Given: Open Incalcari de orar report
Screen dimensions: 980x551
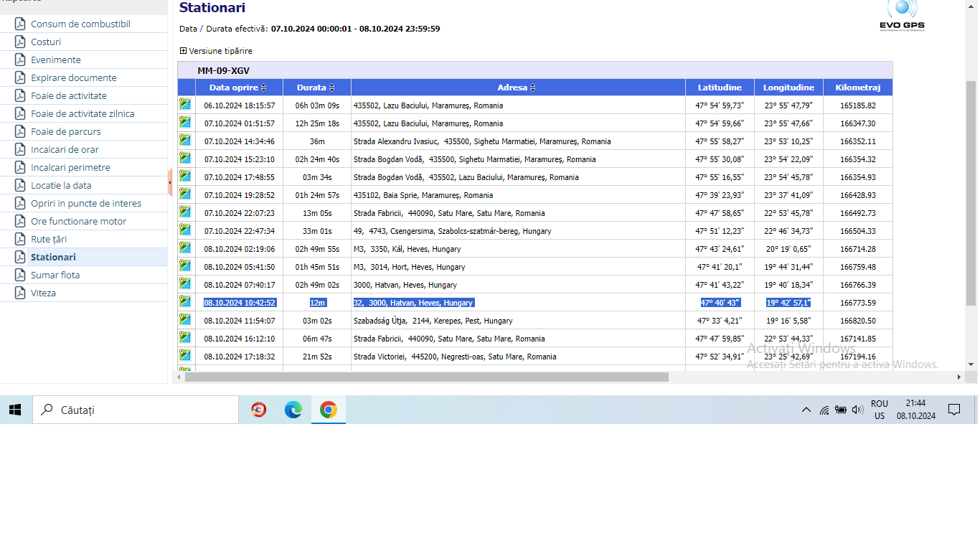Looking at the screenshot, I should 65,149.
